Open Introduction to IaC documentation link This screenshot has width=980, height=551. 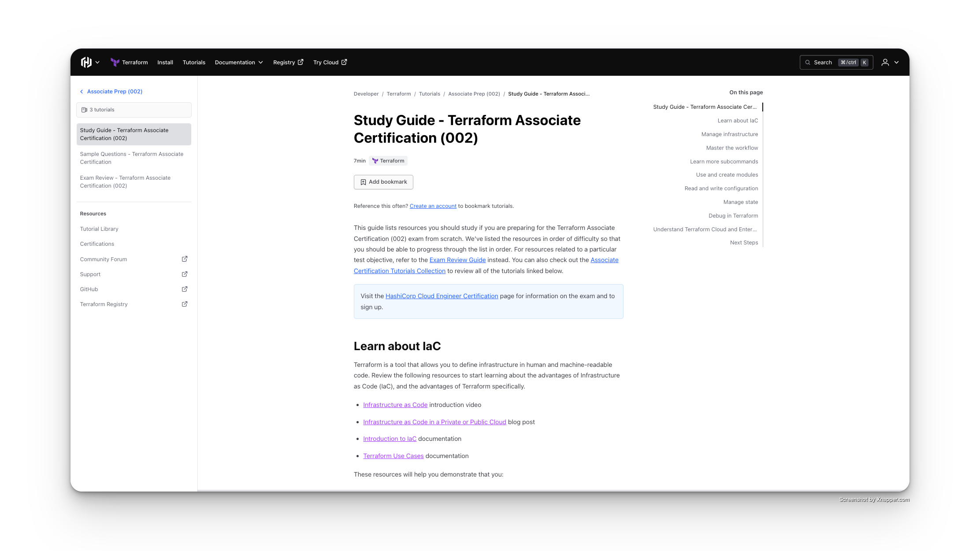(x=390, y=439)
